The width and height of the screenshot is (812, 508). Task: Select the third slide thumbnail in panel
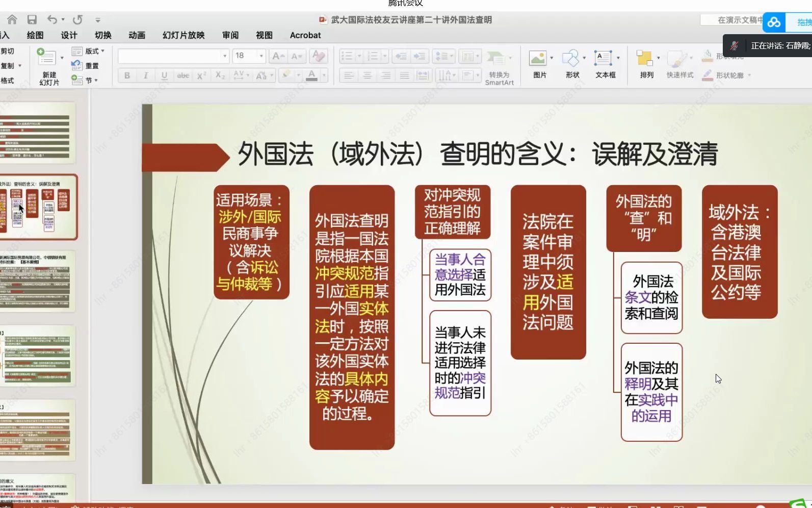point(38,281)
